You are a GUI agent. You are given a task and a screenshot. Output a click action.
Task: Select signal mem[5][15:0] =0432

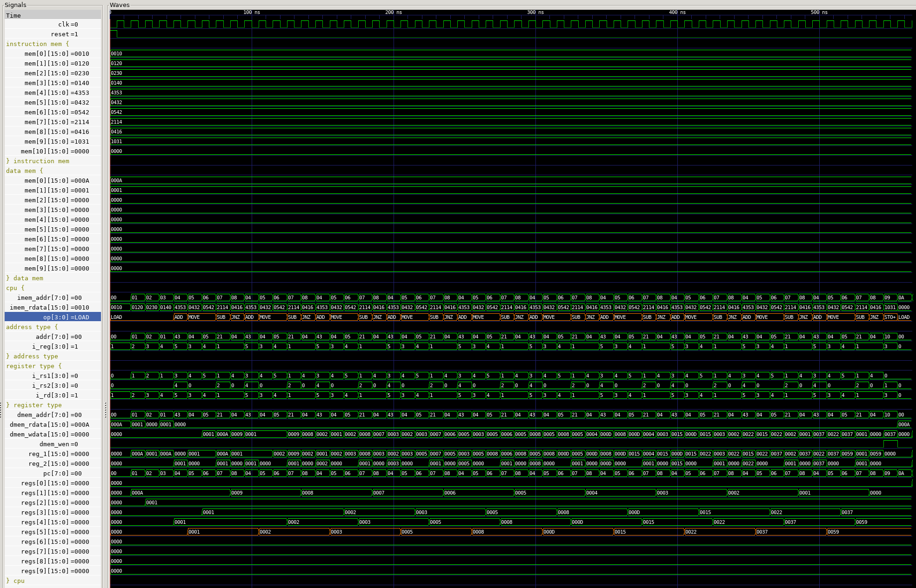53,102
